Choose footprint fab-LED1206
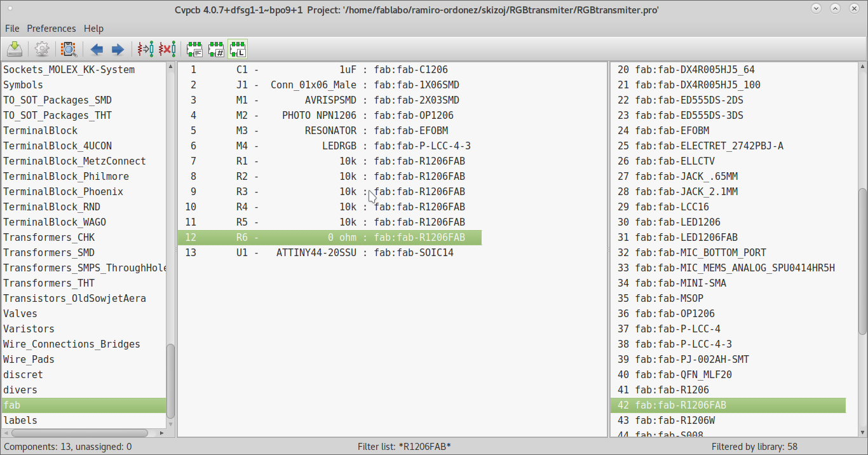 (728, 222)
